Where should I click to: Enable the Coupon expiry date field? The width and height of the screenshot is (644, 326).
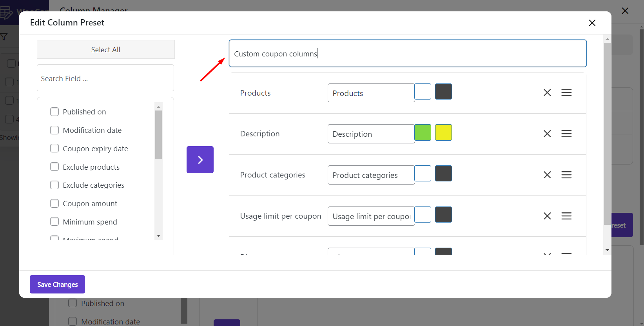click(x=54, y=149)
